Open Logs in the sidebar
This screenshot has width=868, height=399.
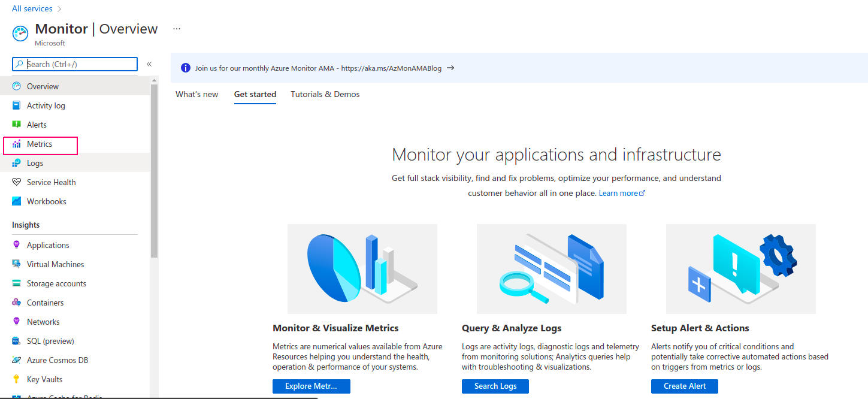click(x=75, y=163)
